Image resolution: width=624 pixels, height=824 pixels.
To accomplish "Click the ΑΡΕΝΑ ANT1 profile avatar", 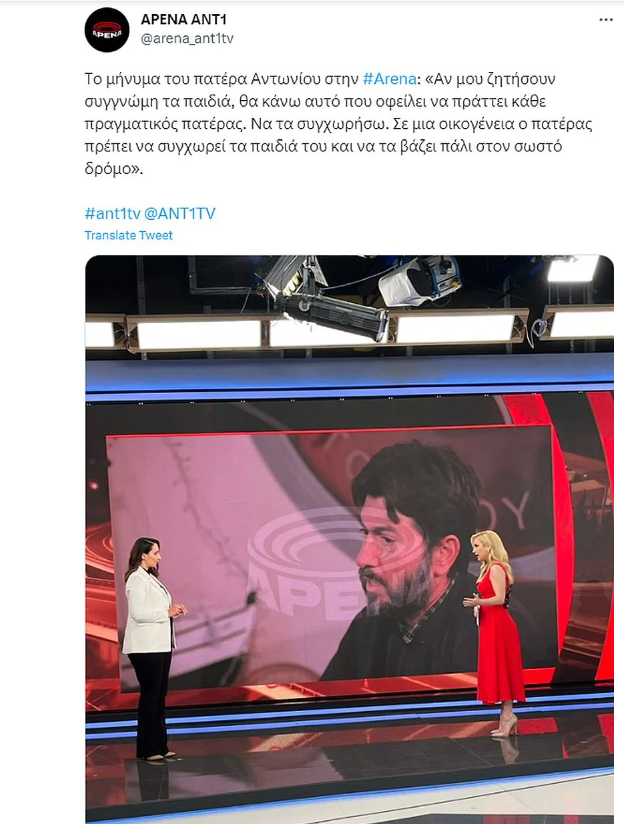I will pyautogui.click(x=107, y=30).
